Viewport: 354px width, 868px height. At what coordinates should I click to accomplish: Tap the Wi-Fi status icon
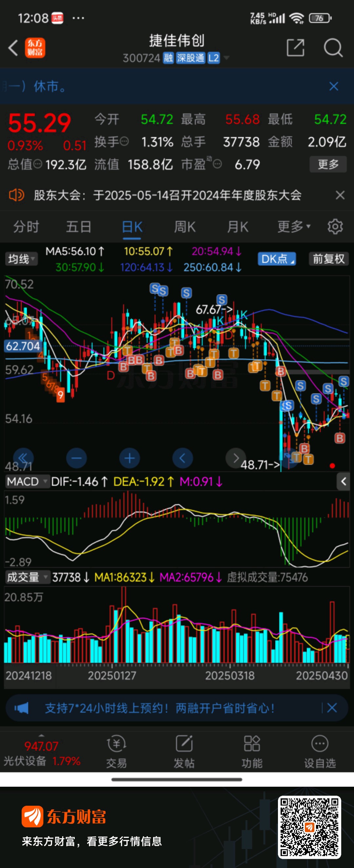tap(297, 18)
